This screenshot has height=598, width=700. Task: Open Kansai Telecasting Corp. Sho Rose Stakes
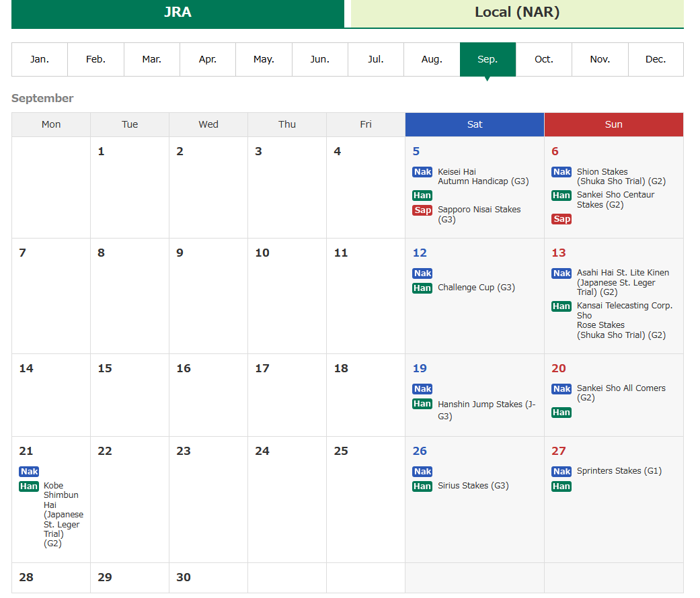[x=625, y=321]
